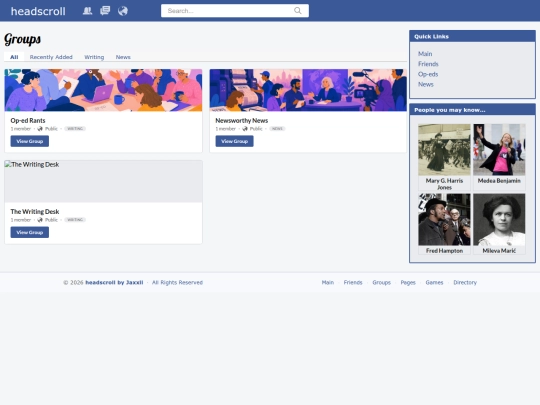Open the Newsworthy News cover image
540x405 pixels.
tap(308, 90)
